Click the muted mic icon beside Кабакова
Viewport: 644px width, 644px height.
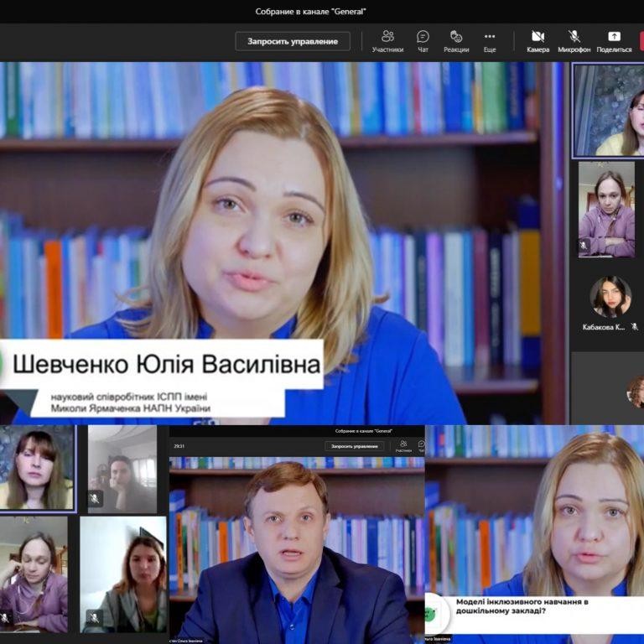tap(635, 327)
